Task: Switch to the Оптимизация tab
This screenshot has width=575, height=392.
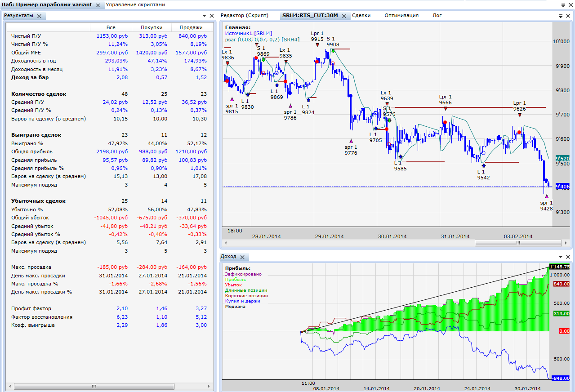Action: (401, 15)
